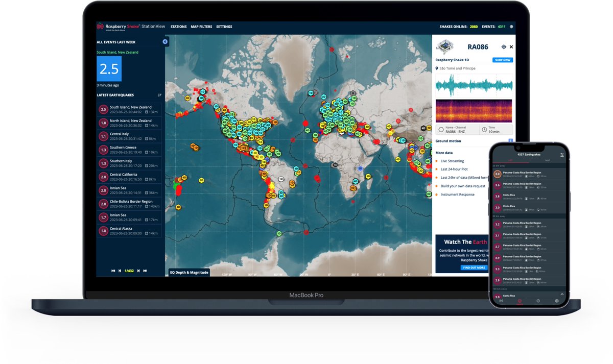Open the sort icon beside Latest Earthquakes

click(x=159, y=95)
